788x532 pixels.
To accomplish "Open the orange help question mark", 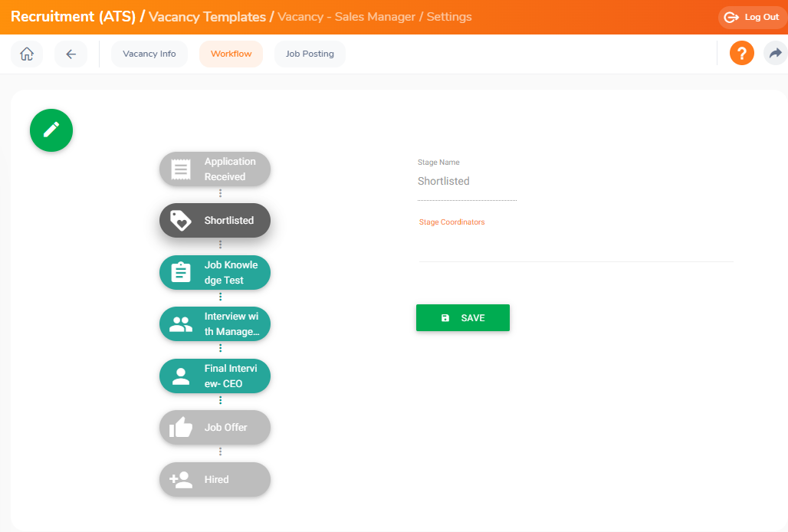I will click(742, 53).
